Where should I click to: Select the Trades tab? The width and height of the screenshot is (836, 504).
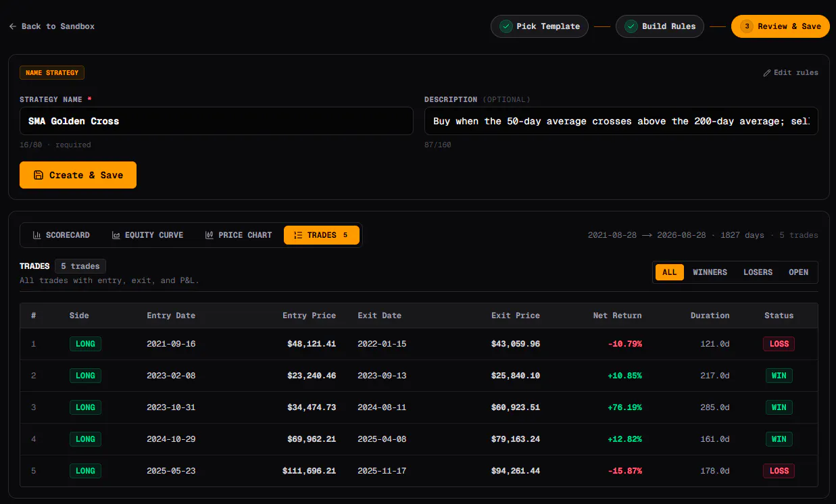click(322, 235)
